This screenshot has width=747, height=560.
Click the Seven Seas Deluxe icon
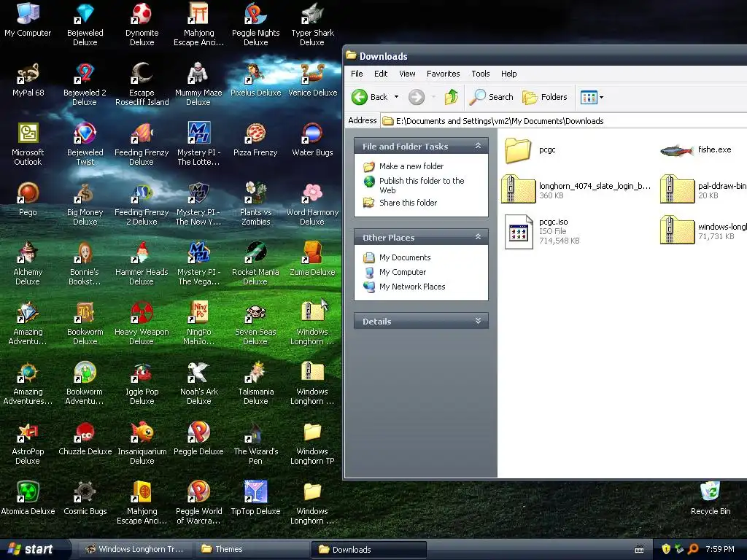(x=256, y=323)
